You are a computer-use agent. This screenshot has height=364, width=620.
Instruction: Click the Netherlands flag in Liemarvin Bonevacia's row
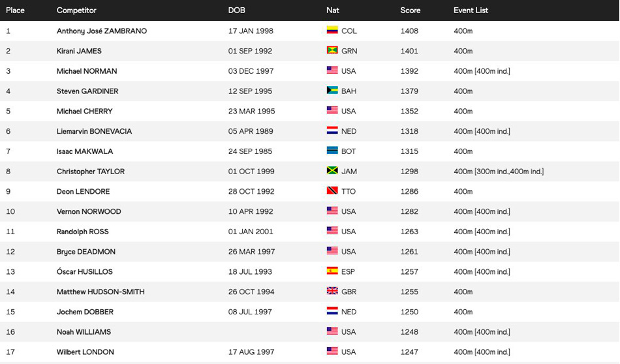click(x=332, y=131)
